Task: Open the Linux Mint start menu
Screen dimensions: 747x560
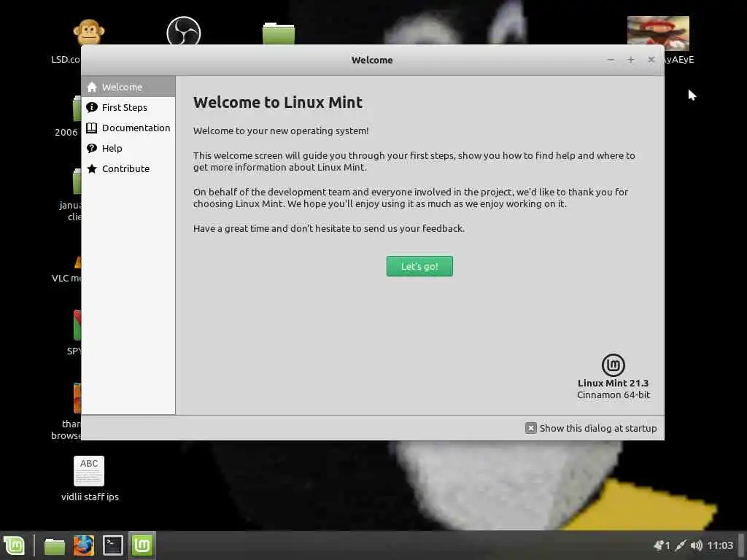Action: click(15, 545)
